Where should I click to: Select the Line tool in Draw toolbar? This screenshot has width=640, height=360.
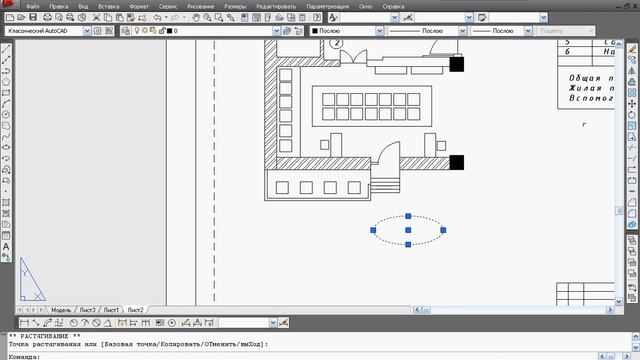click(6, 49)
